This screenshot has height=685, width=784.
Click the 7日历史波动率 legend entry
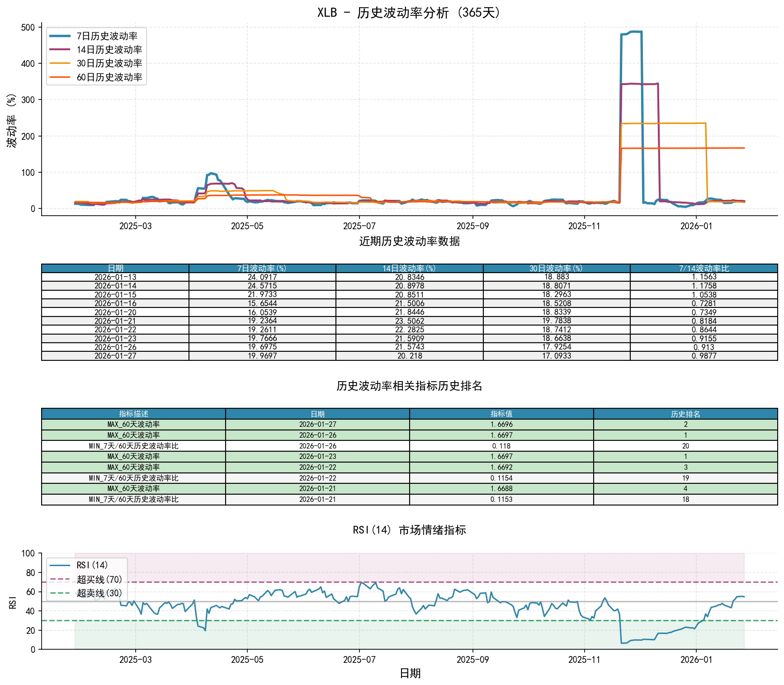107,36
